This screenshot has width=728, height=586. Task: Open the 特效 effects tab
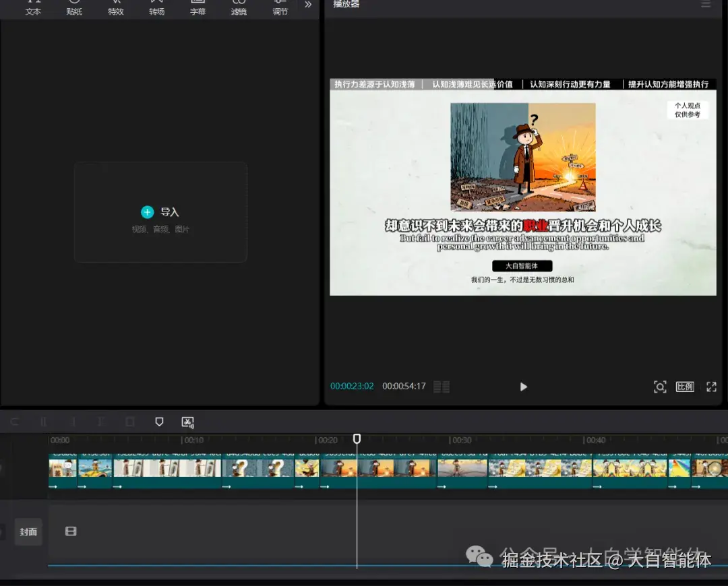(116, 8)
